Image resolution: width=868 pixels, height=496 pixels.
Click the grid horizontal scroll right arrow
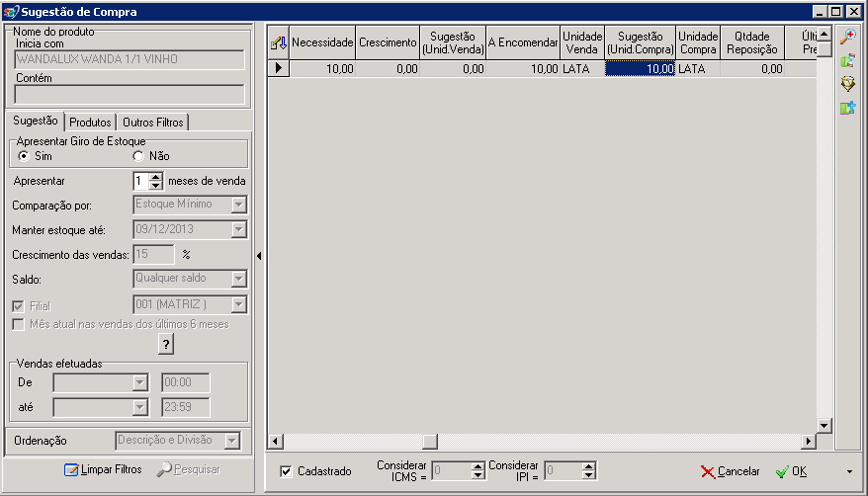809,442
